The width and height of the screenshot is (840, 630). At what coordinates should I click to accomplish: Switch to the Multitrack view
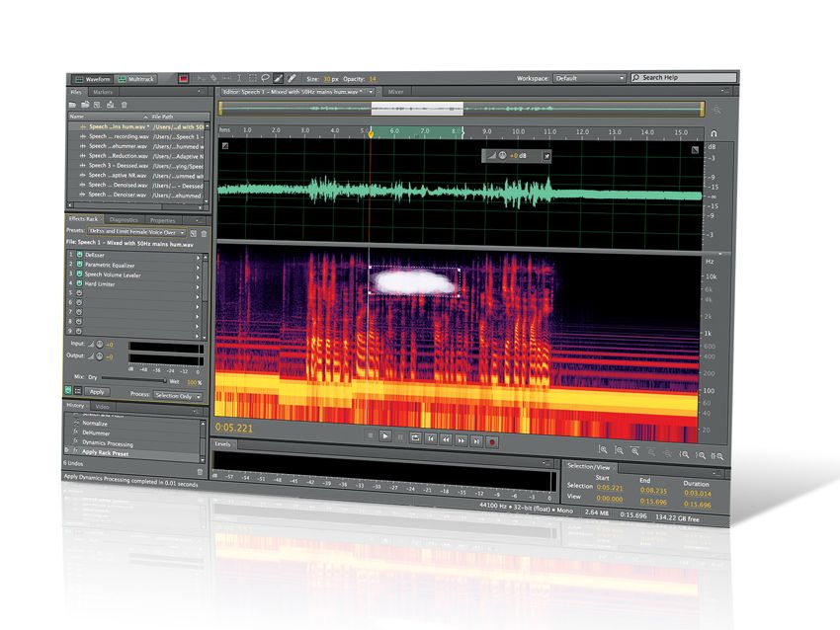point(135,79)
